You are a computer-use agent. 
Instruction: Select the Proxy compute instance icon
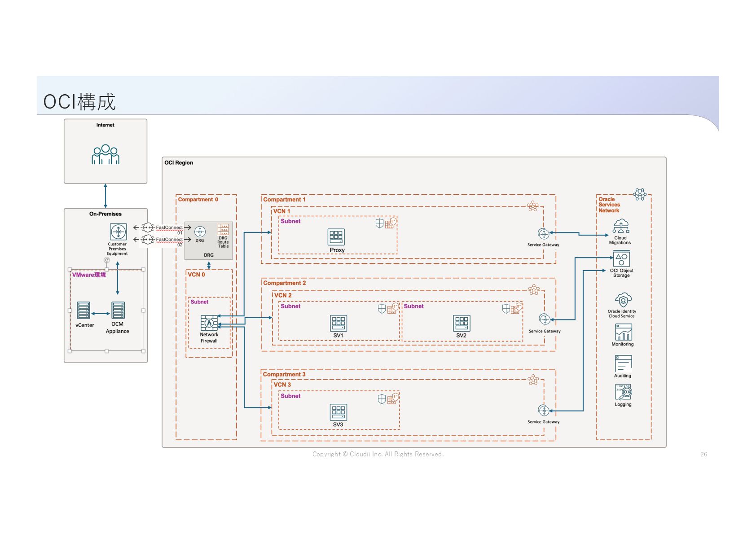coord(336,237)
